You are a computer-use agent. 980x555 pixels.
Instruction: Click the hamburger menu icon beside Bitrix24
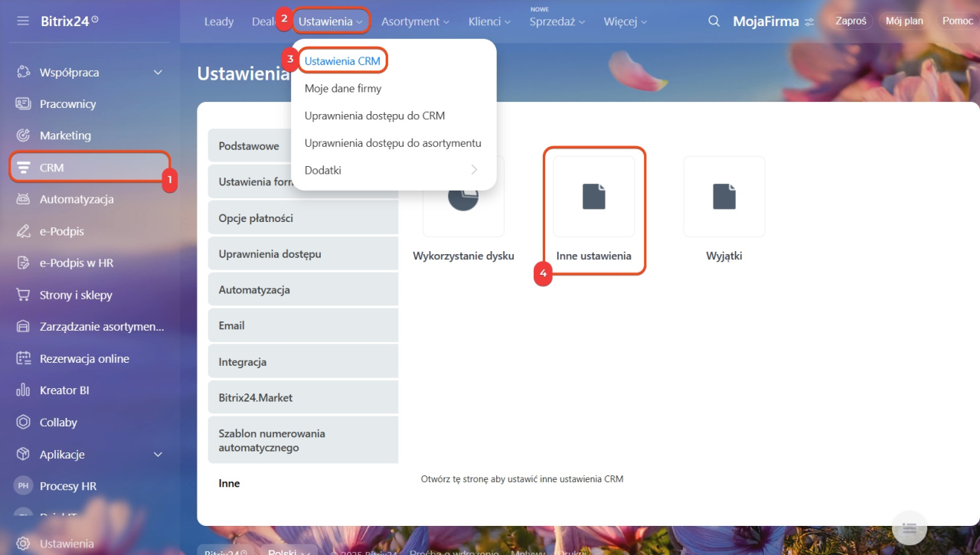[23, 21]
